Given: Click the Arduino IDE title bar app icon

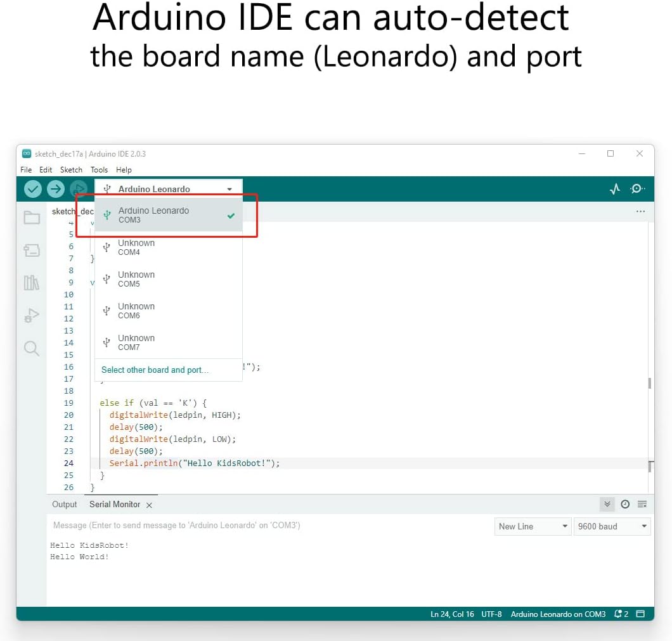Looking at the screenshot, I should click(27, 153).
